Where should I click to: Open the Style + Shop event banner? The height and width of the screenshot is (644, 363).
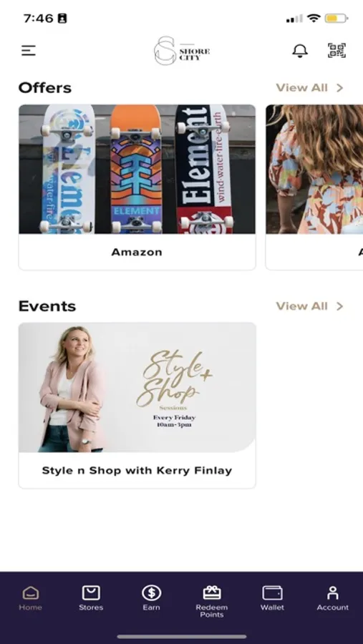pos(137,387)
